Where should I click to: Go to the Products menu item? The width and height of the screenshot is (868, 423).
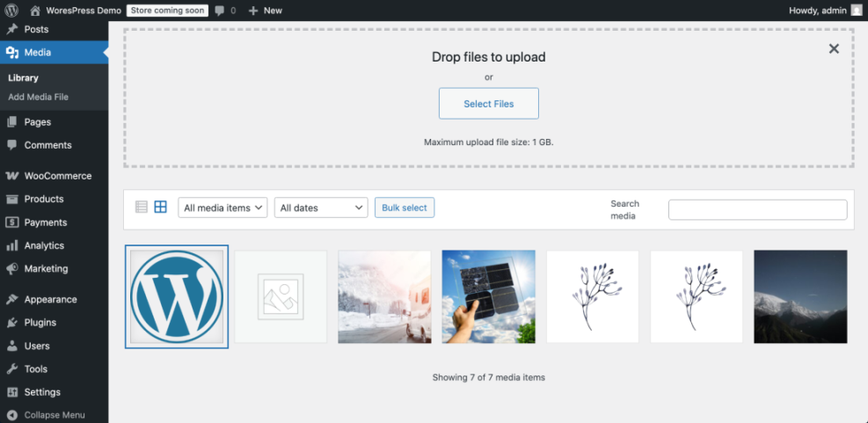44,200
